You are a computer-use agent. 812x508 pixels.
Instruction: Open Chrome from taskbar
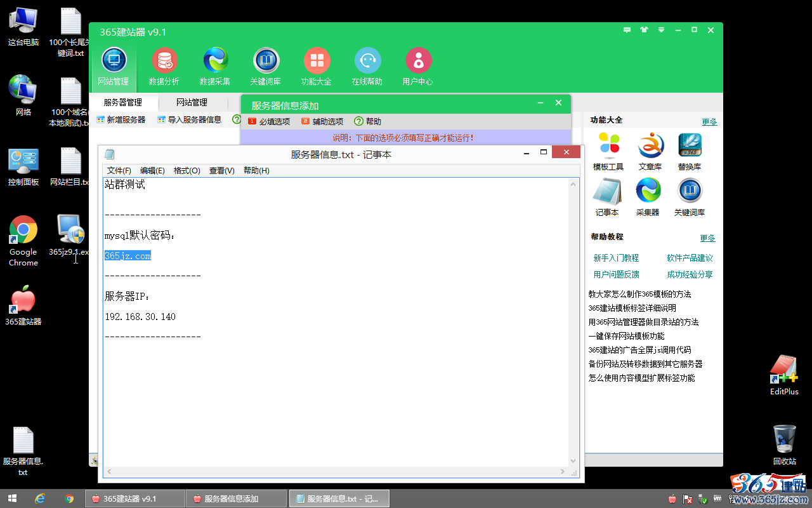(x=69, y=498)
